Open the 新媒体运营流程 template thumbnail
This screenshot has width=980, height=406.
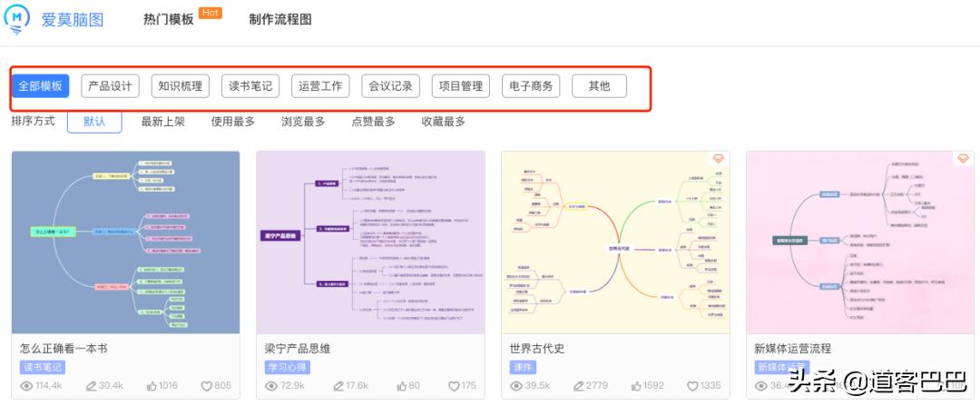point(860,243)
